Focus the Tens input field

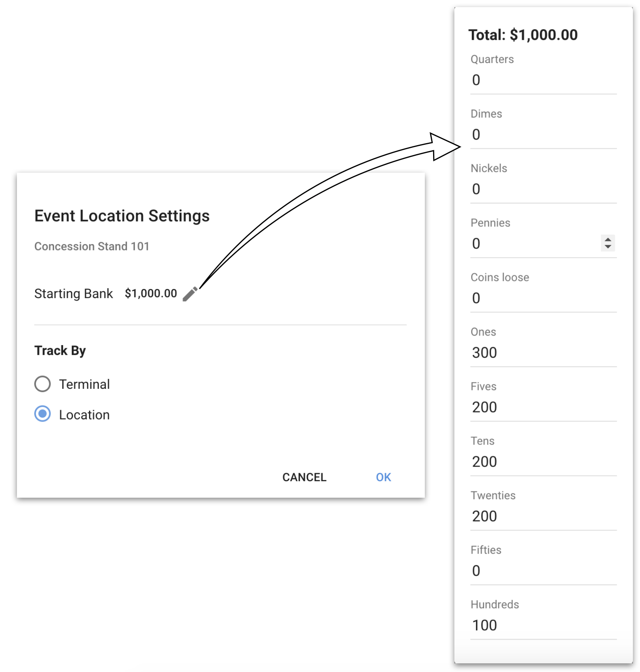543,461
